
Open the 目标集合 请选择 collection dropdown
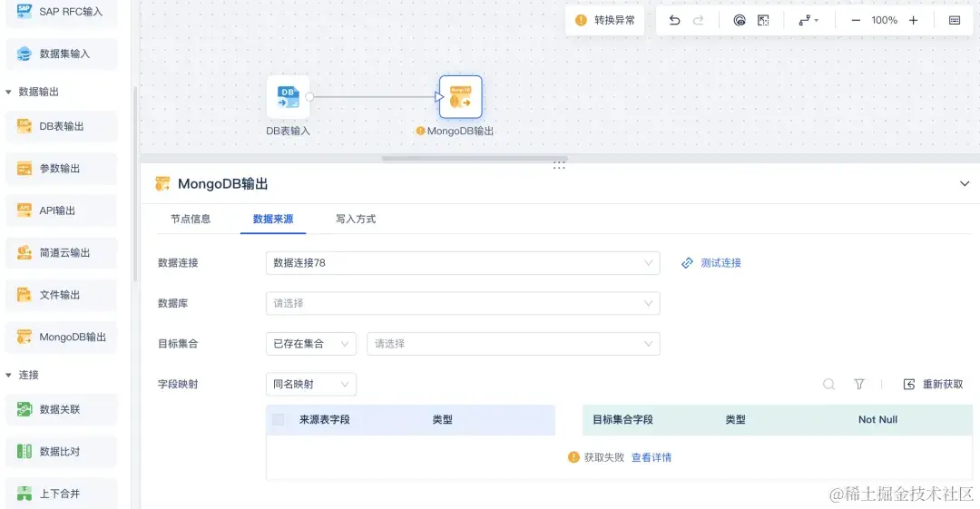coord(513,344)
